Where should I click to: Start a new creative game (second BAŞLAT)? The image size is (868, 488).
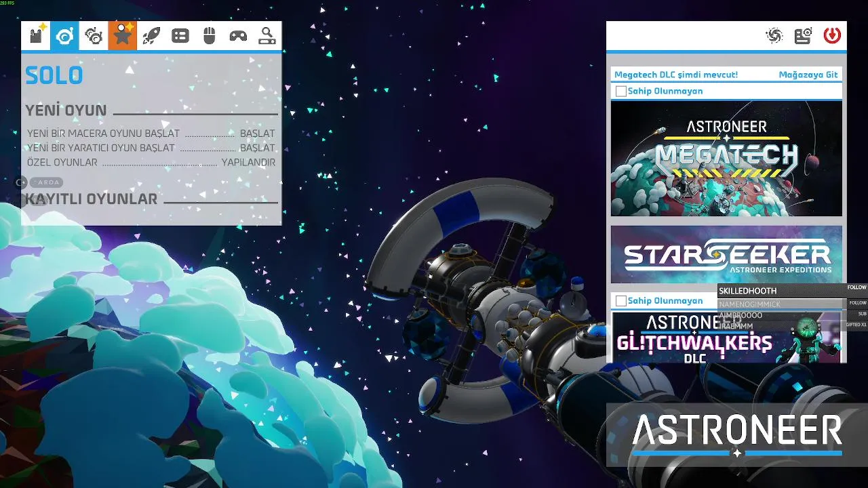click(x=258, y=148)
